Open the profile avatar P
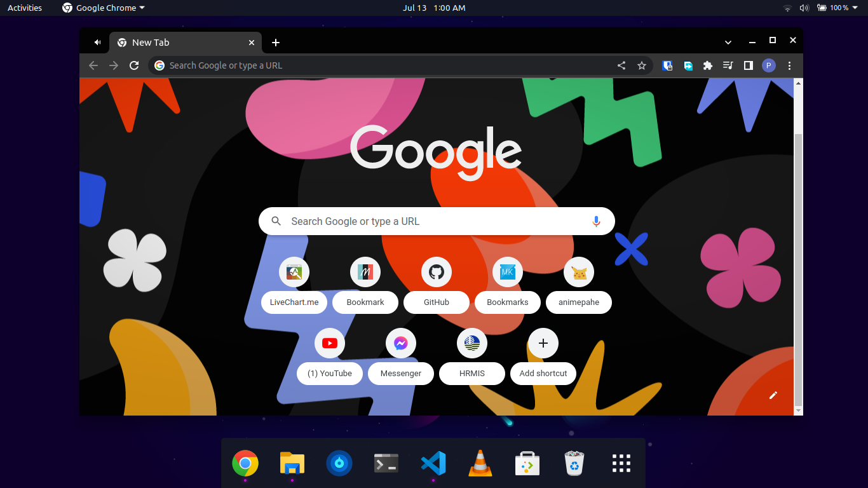868x488 pixels. point(769,65)
